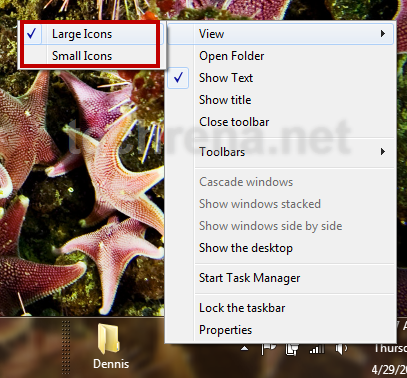The height and width of the screenshot is (378, 407).
Task: Open the Toolbars submenu
Action: click(281, 152)
